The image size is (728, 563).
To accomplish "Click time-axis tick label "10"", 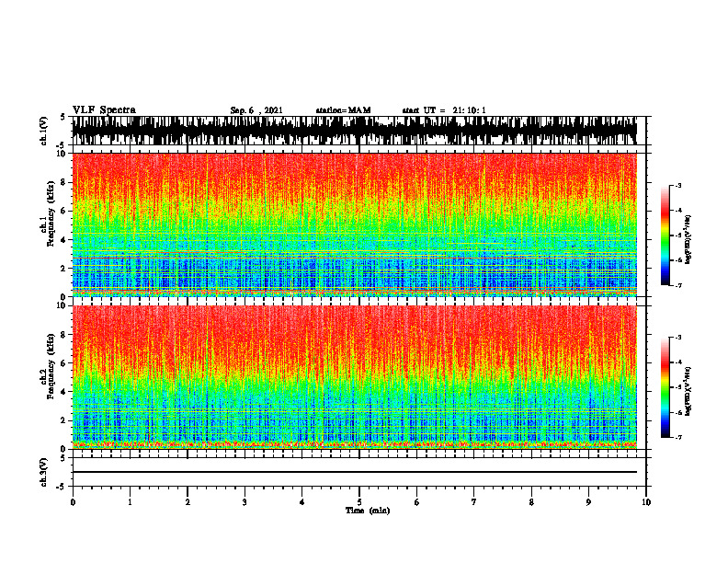I will [646, 502].
